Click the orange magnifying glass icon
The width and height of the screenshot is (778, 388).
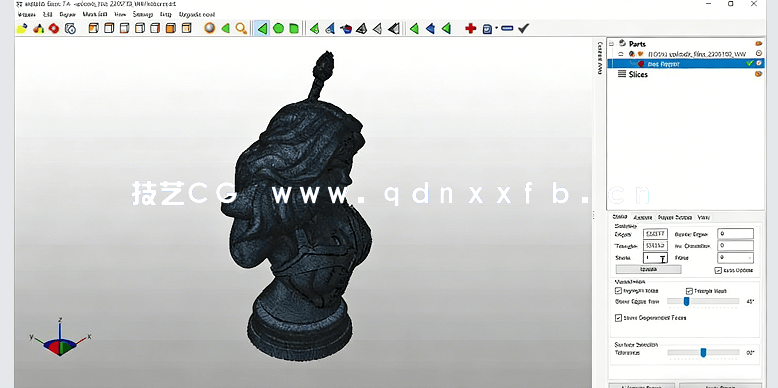click(x=241, y=28)
